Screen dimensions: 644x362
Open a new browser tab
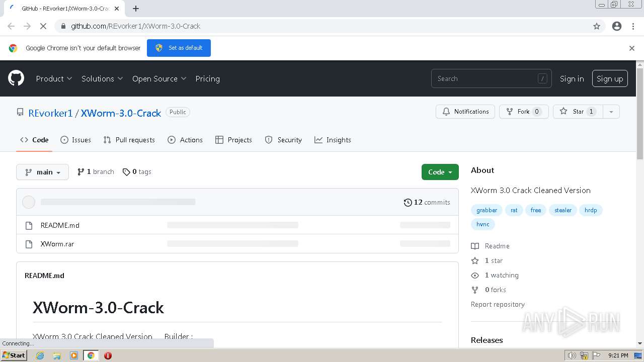point(136,9)
